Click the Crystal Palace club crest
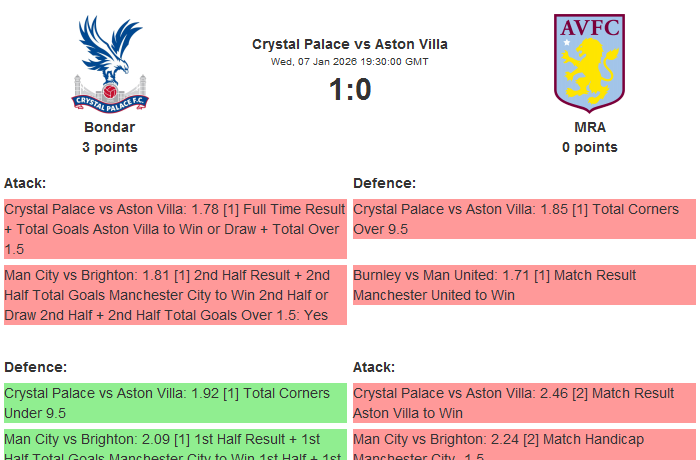 (x=110, y=63)
